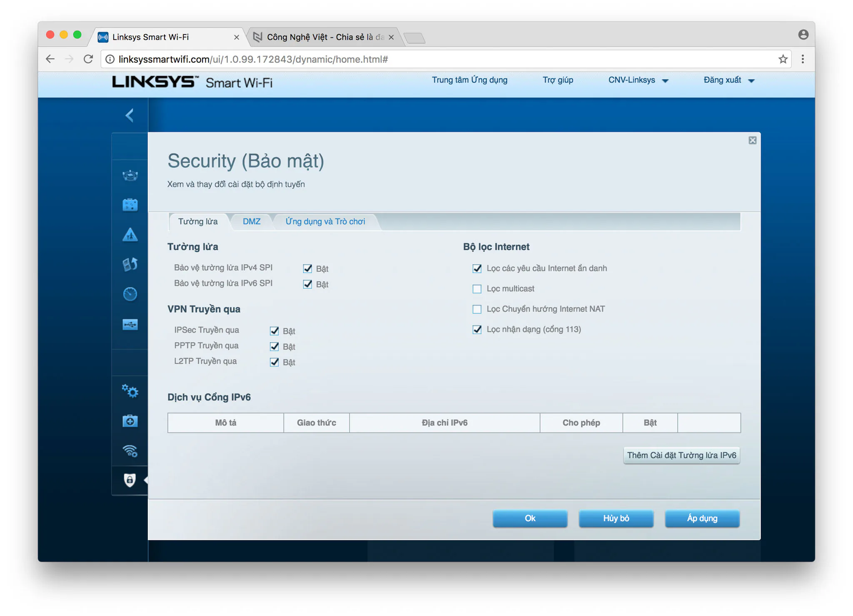This screenshot has width=853, height=616.
Task: Click the Chrome profile avatar icon
Action: click(x=803, y=35)
